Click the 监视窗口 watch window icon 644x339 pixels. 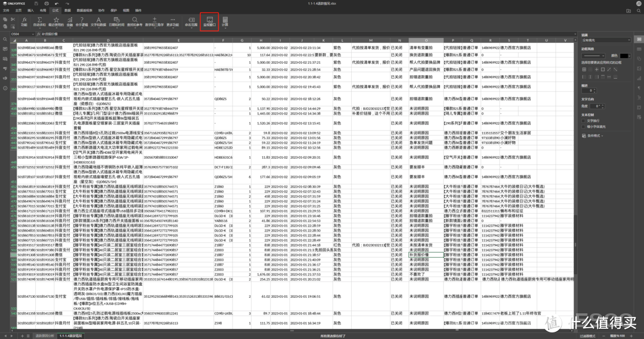coord(209,21)
